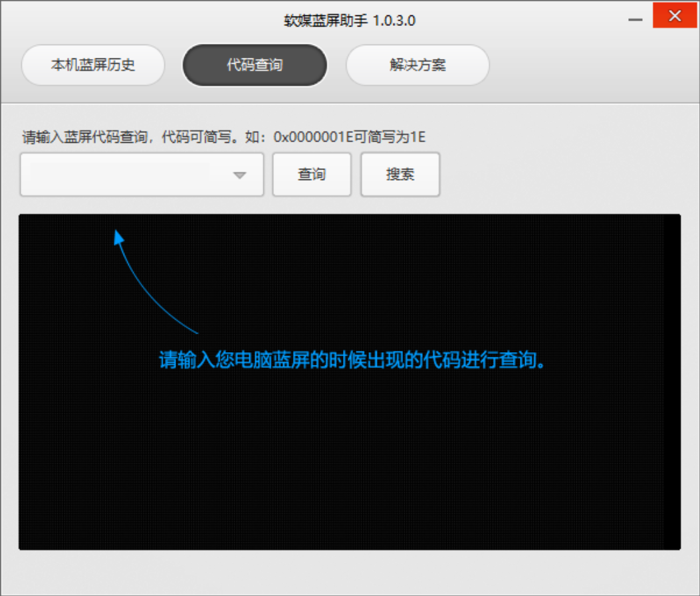The height and width of the screenshot is (596, 700).
Task: Select the 解决方案 tab
Action: pos(417,65)
